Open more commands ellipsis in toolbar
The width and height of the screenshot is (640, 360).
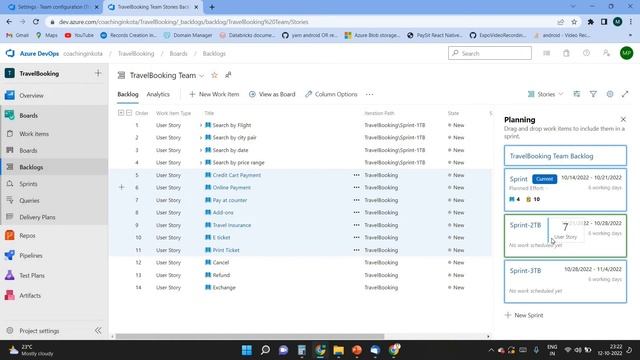click(x=369, y=94)
